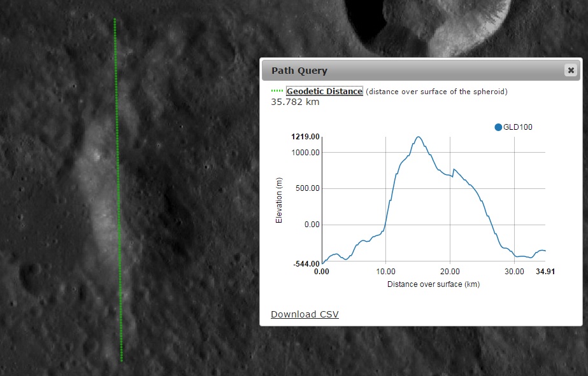Click the 20.00 distance tick label
This screenshot has width=588, height=376.
tap(450, 272)
